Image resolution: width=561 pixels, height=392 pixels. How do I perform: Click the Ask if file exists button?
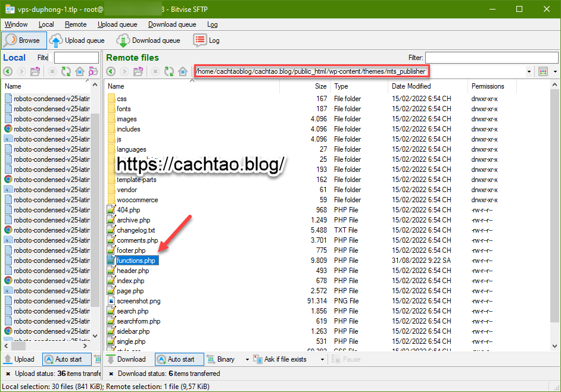point(280,359)
